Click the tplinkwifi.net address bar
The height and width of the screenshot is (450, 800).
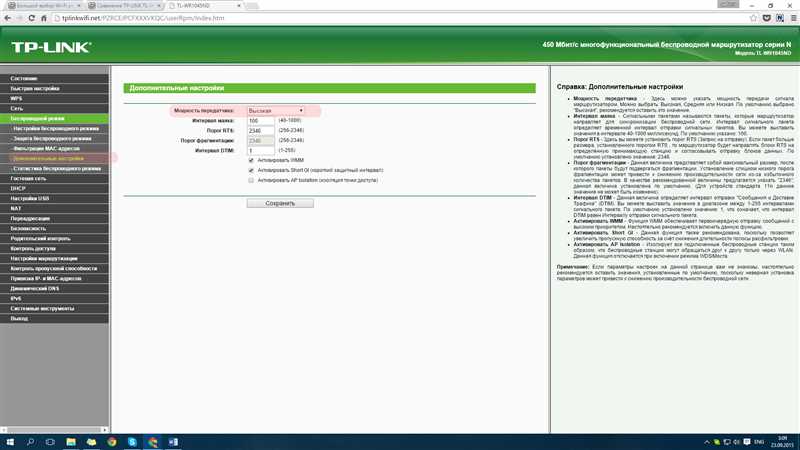coord(401,18)
